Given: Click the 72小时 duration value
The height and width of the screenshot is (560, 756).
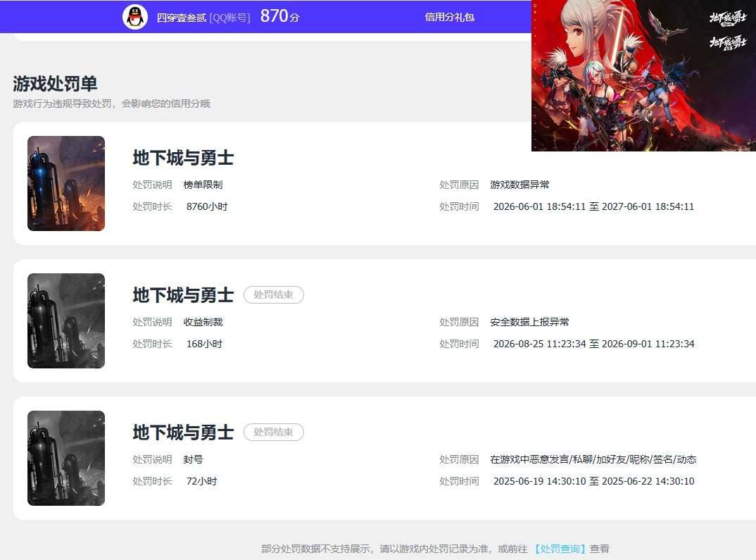Looking at the screenshot, I should tap(201, 481).
